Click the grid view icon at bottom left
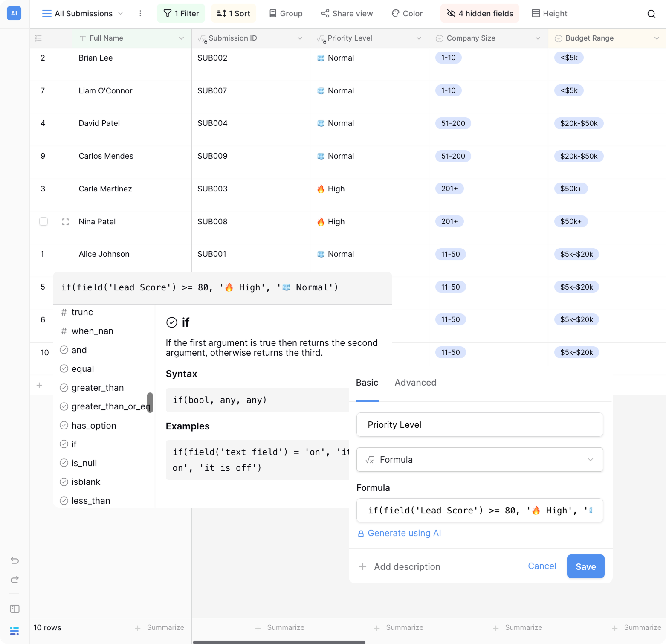666x644 pixels. coord(14,631)
